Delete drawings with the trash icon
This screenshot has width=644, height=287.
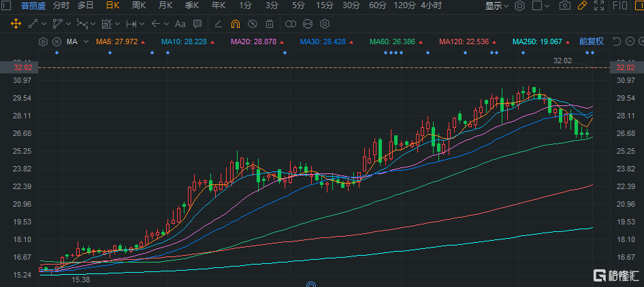270,24
